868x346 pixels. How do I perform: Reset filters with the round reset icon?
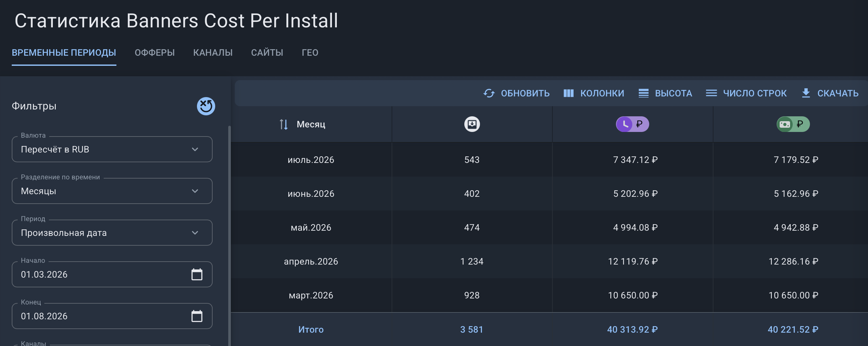[206, 106]
